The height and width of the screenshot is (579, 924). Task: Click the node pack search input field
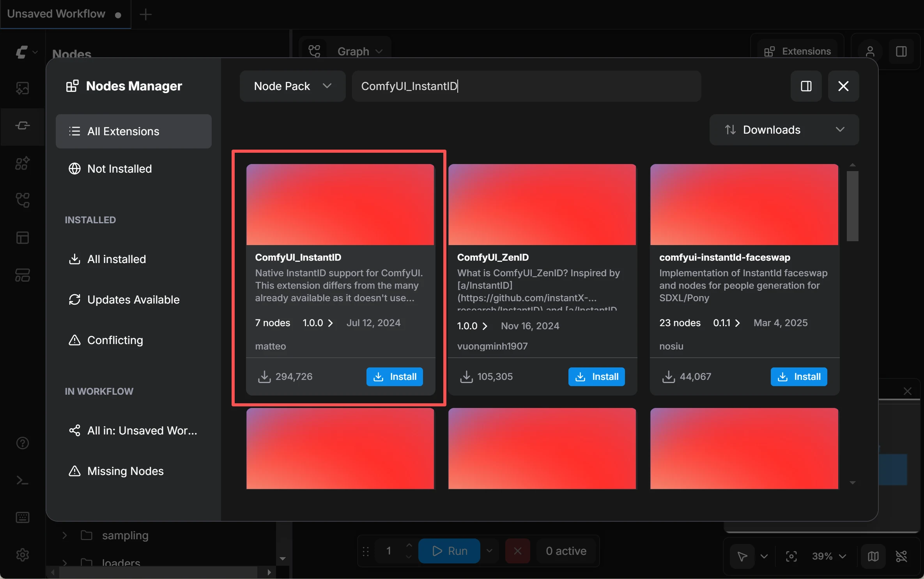pyautogui.click(x=526, y=86)
